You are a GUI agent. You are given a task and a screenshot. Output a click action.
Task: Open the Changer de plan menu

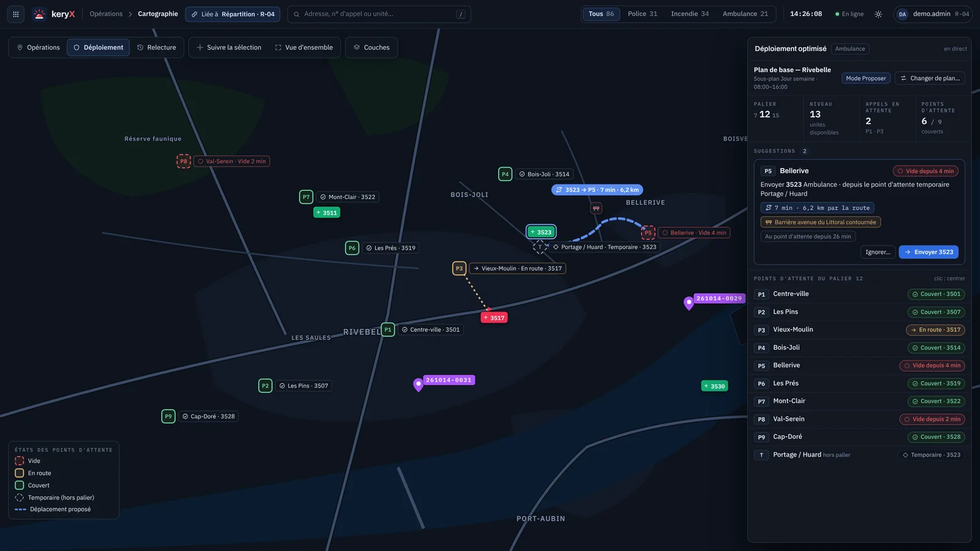pyautogui.click(x=930, y=78)
